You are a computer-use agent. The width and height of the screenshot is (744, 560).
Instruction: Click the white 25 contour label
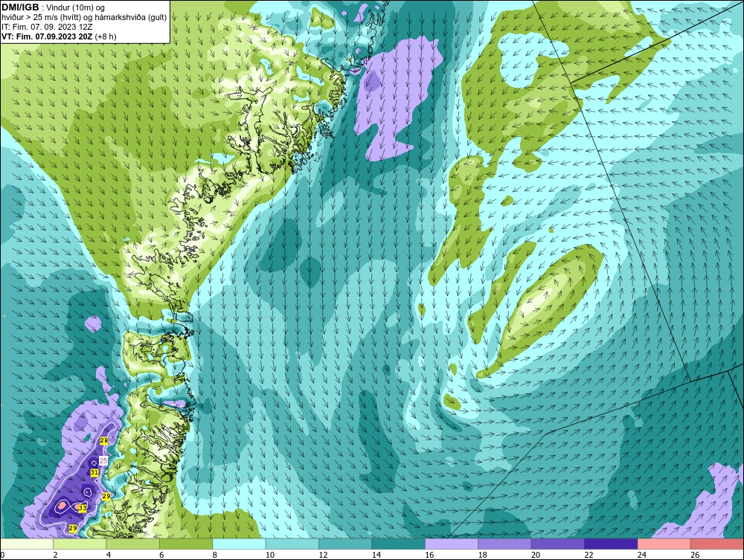(x=103, y=460)
